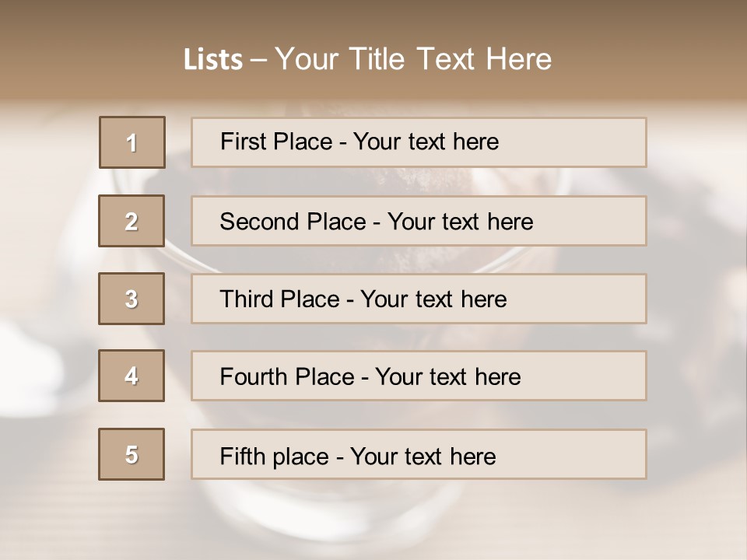Click "Your text here" in First Place row
Screen dimensions: 747x560
coord(426,142)
